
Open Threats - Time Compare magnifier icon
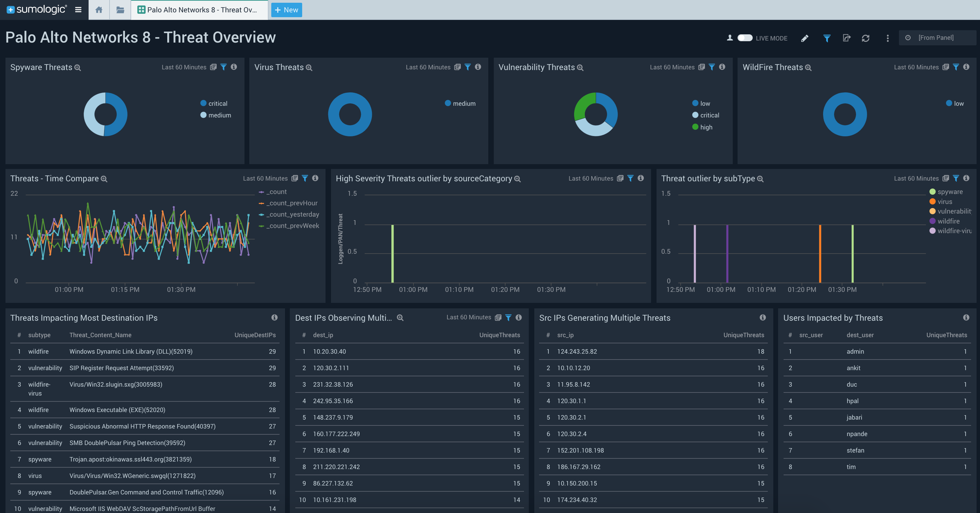click(104, 179)
